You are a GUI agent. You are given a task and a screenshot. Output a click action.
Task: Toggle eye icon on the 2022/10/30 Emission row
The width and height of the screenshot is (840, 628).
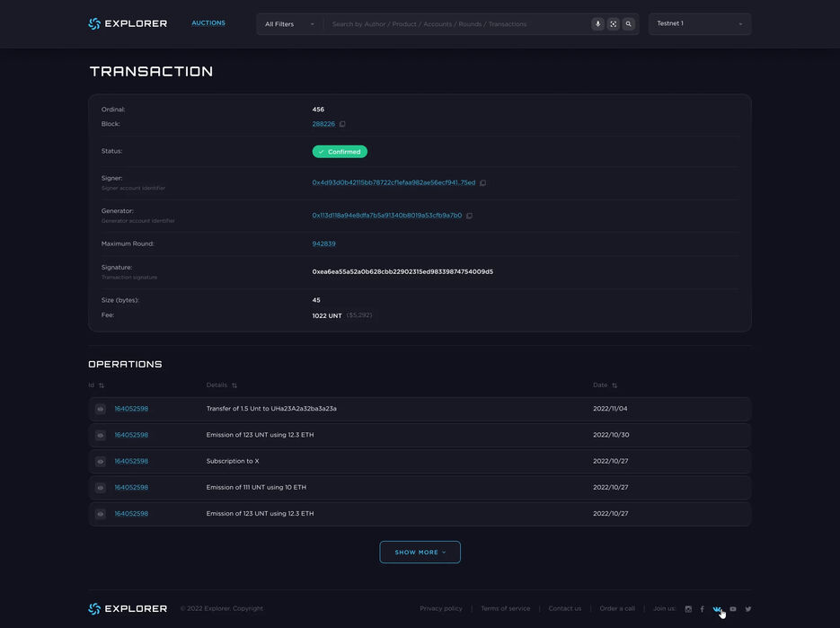click(x=101, y=435)
